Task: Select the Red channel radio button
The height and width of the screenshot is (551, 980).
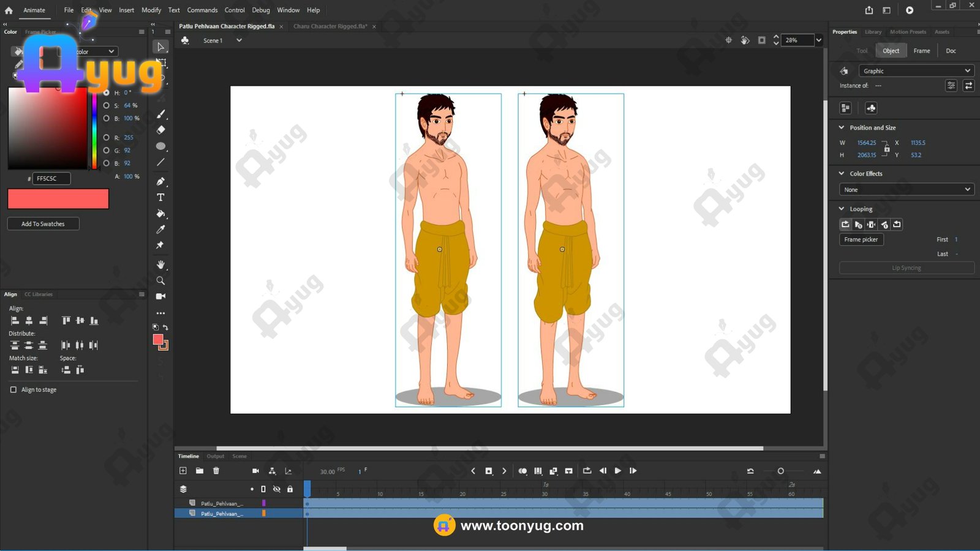Action: [107, 138]
